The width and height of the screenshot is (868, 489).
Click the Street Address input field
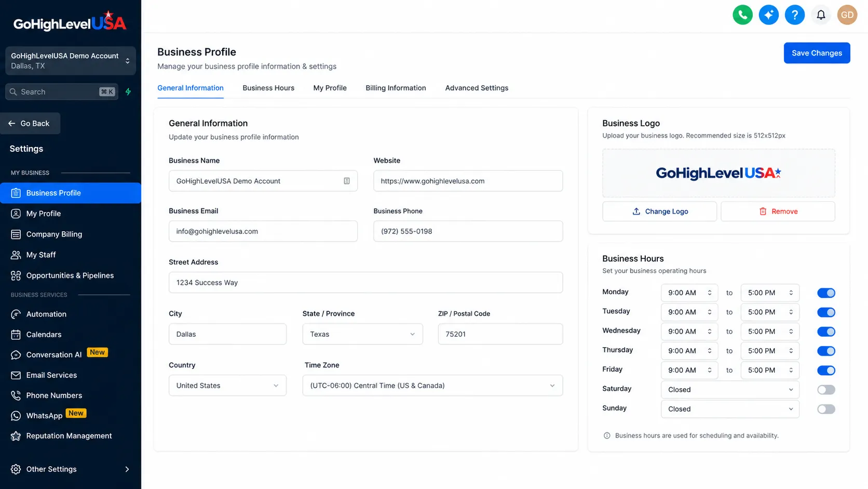pyautogui.click(x=365, y=283)
